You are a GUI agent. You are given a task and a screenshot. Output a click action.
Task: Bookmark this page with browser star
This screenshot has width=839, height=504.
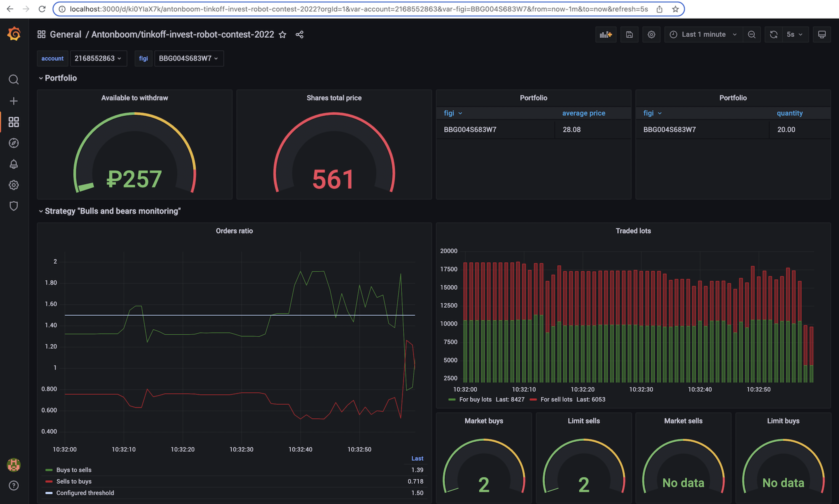pos(675,9)
